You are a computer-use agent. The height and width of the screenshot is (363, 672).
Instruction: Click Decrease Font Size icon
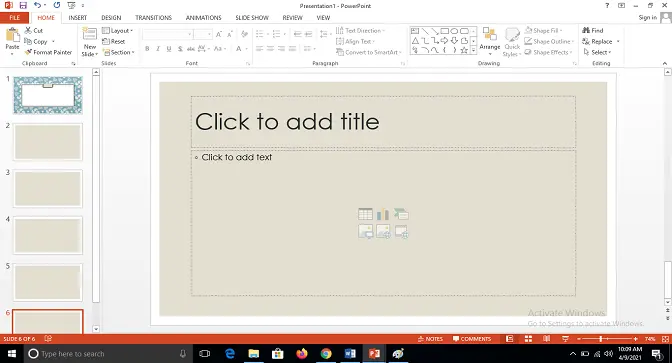[x=230, y=34]
